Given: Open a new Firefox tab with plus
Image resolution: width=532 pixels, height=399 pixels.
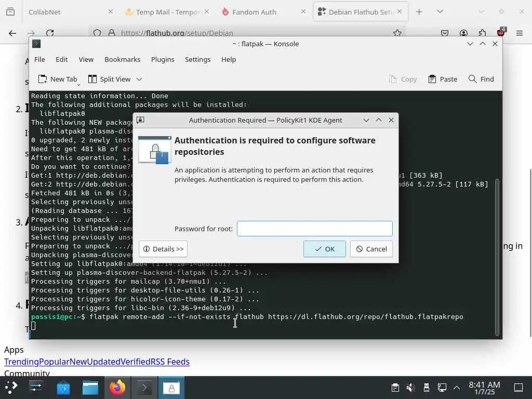Looking at the screenshot, I should click(419, 12).
